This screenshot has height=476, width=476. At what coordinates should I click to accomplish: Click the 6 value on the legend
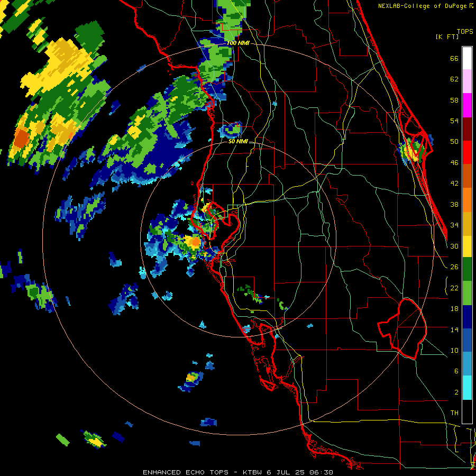456,371
